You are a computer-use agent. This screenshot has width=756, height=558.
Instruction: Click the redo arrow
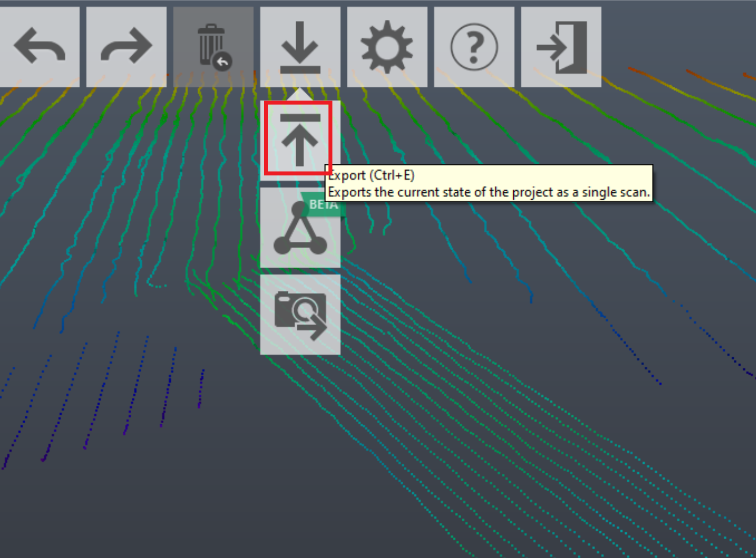pyautogui.click(x=126, y=46)
